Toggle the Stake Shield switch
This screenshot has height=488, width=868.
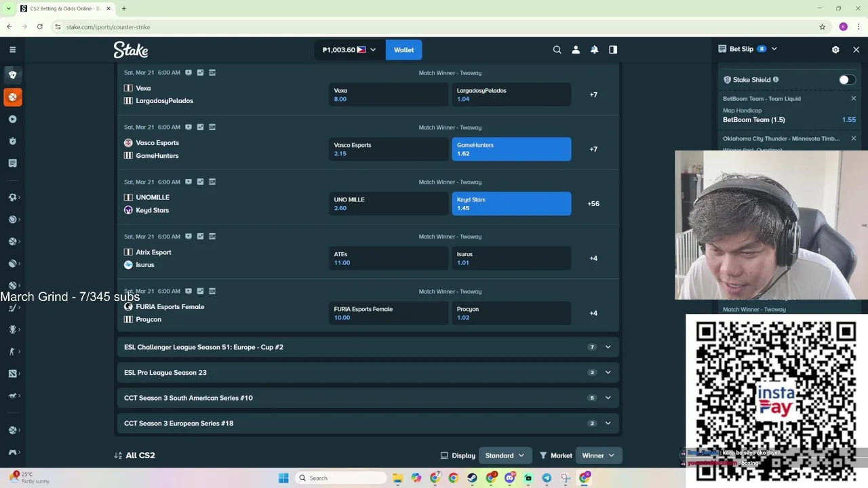coord(846,79)
